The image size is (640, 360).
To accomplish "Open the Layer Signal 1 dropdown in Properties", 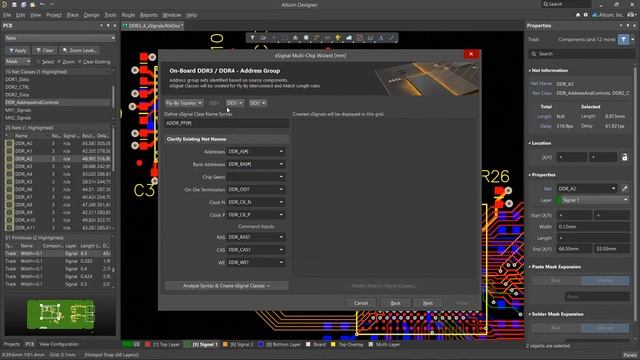I will click(593, 200).
